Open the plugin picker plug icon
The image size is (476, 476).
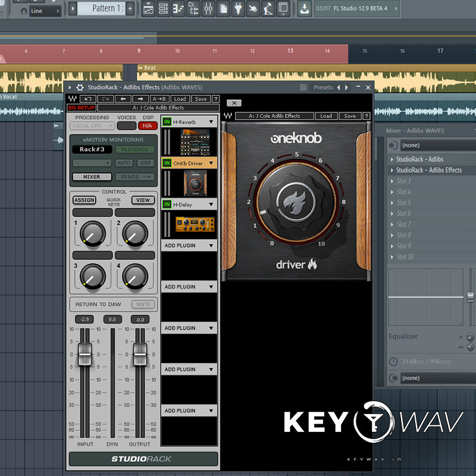238,8
